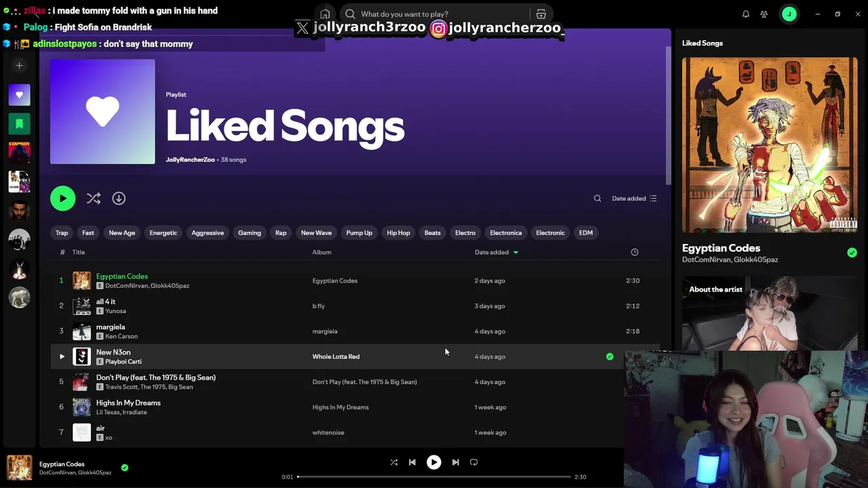Open the J profile avatar menu
Viewport: 868px width, 488px height.
coord(789,14)
